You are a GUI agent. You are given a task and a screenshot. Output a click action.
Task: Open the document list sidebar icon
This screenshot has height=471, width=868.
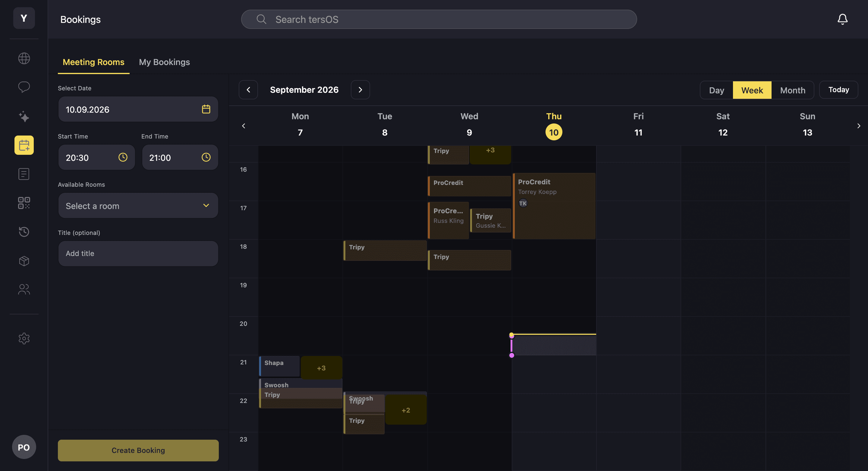coord(24,174)
